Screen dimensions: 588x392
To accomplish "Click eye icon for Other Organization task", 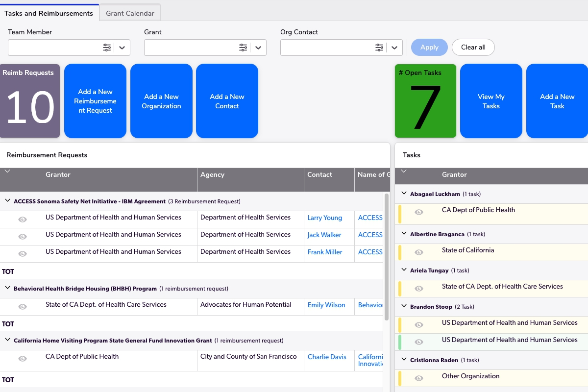I will 419,378.
